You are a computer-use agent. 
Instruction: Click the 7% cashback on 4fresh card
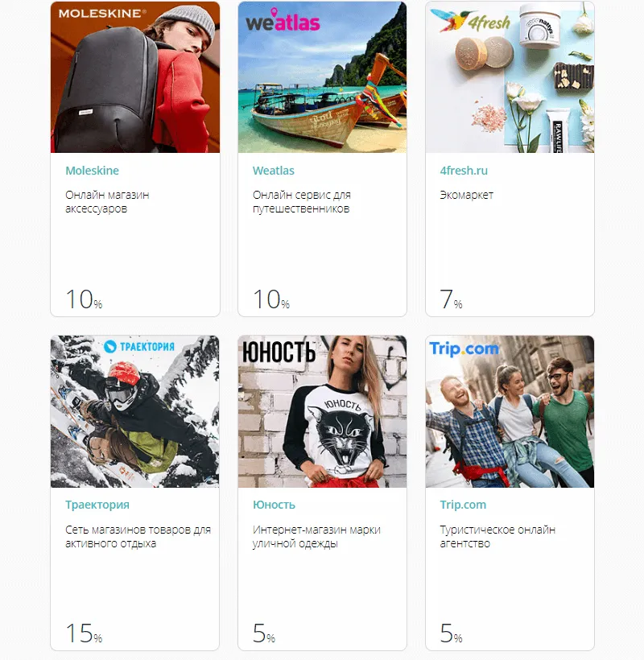[452, 299]
